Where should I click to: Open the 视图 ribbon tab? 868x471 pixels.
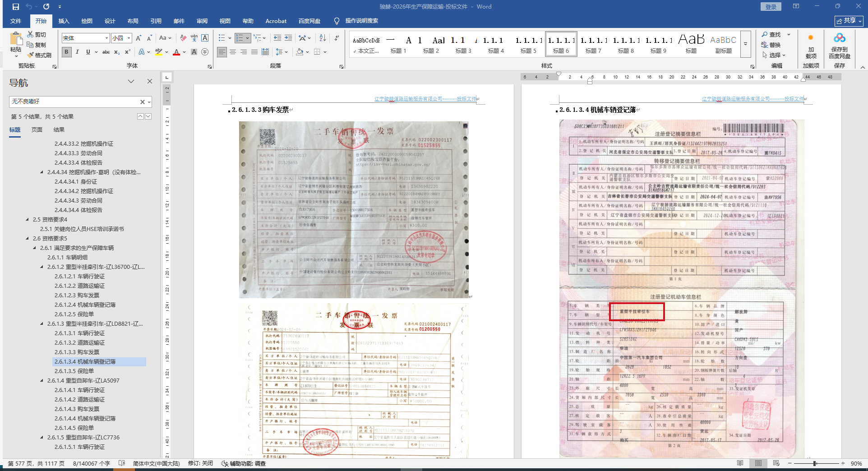pos(225,21)
